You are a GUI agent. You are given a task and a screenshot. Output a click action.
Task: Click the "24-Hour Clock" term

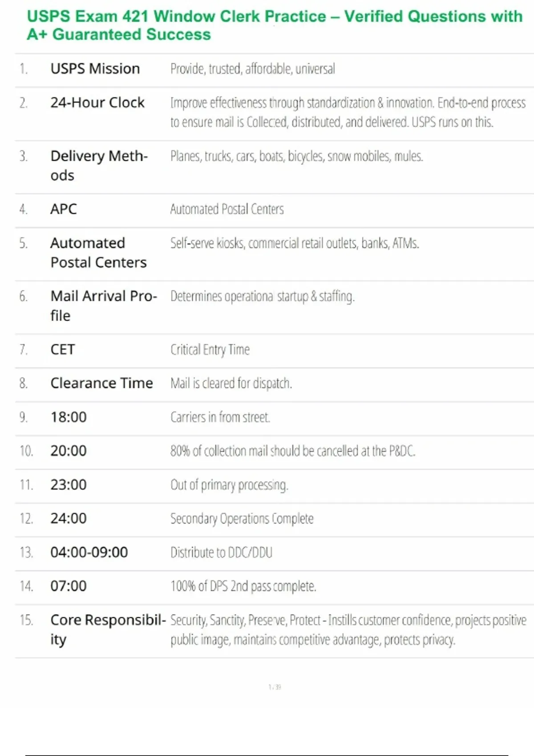coord(97,103)
